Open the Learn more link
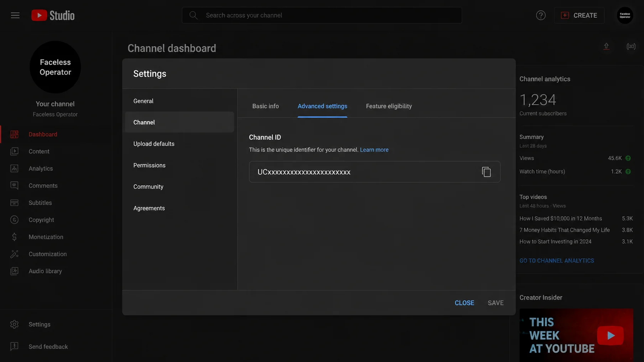The width and height of the screenshot is (644, 362). pos(374,150)
